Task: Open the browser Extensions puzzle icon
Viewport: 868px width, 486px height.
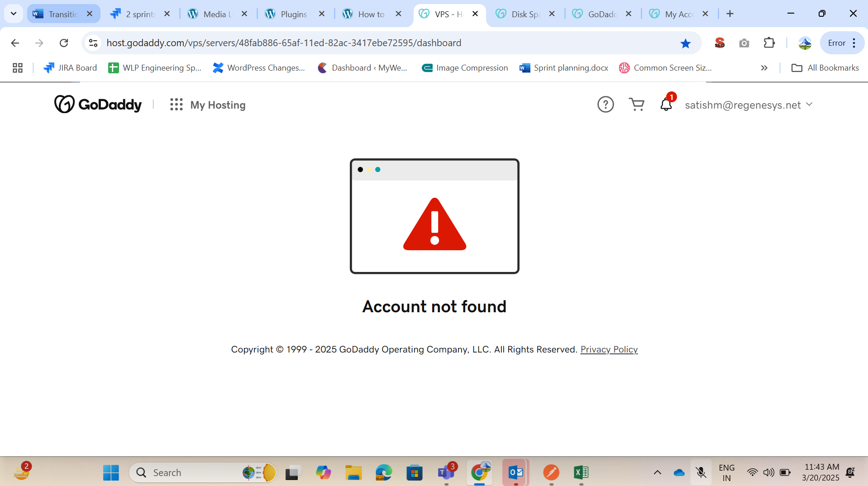Action: 769,43
